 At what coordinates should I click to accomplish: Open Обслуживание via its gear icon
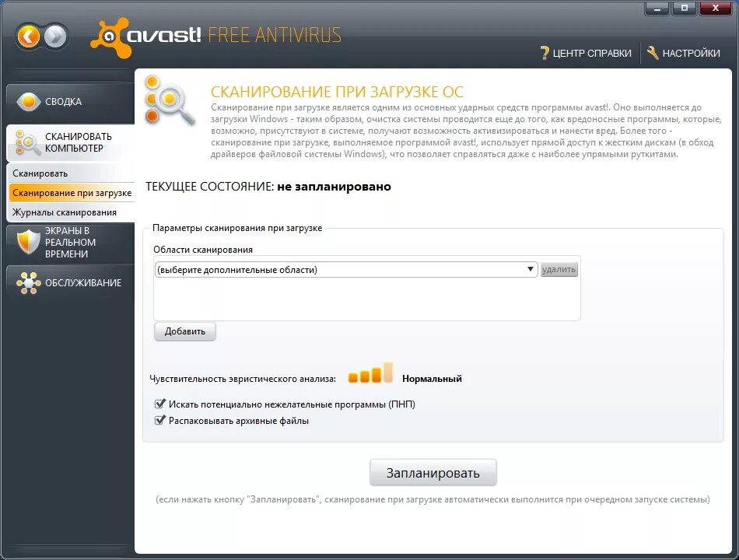click(x=28, y=282)
